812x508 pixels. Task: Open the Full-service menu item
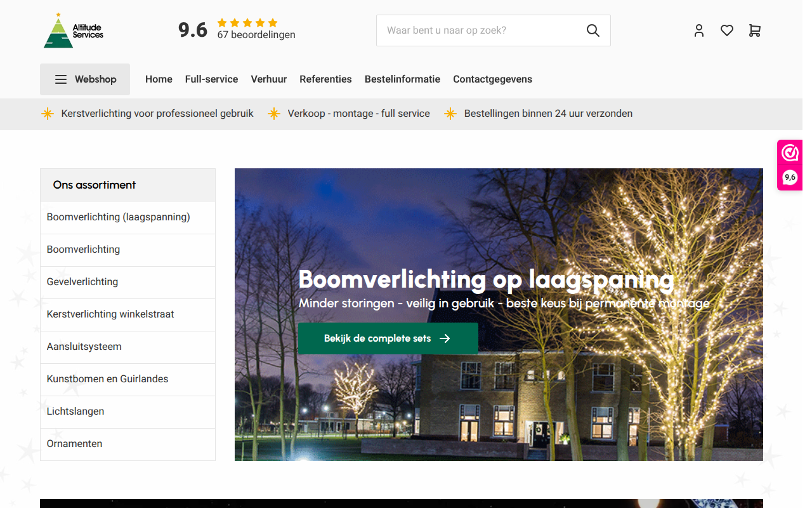pos(211,79)
